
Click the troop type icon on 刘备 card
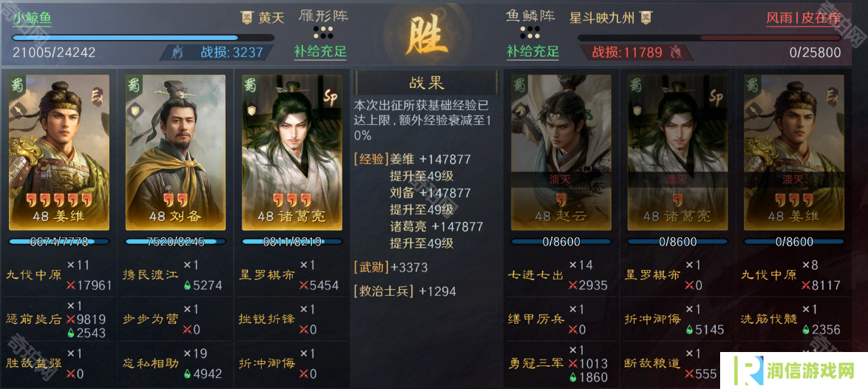[x=133, y=111]
